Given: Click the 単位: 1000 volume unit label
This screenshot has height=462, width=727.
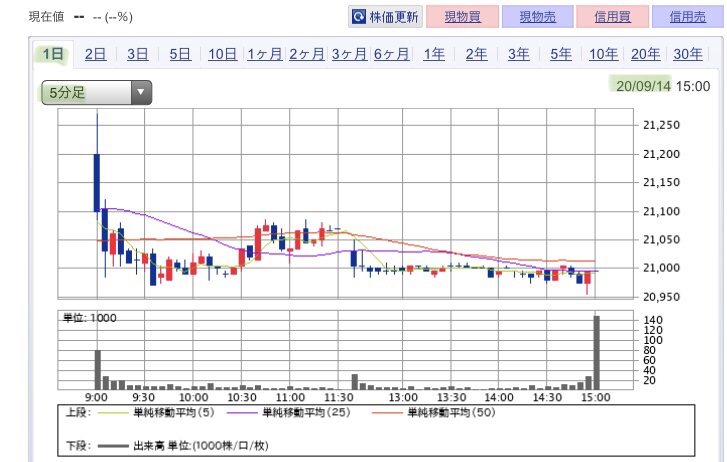Looking at the screenshot, I should tap(89, 318).
